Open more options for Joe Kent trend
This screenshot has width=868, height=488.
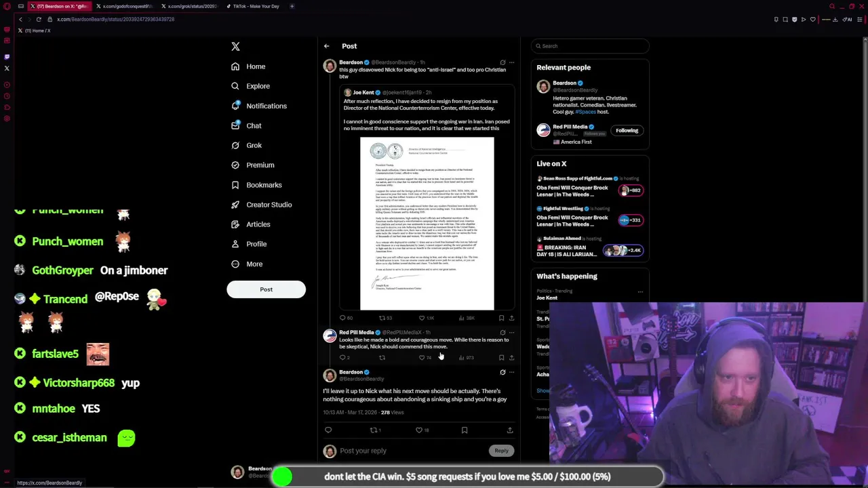640,291
